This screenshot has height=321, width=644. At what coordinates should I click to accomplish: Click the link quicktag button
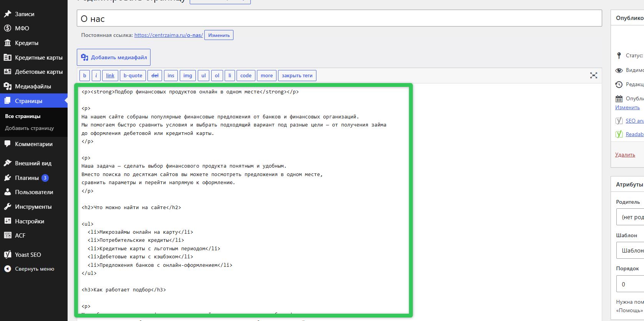pos(110,75)
